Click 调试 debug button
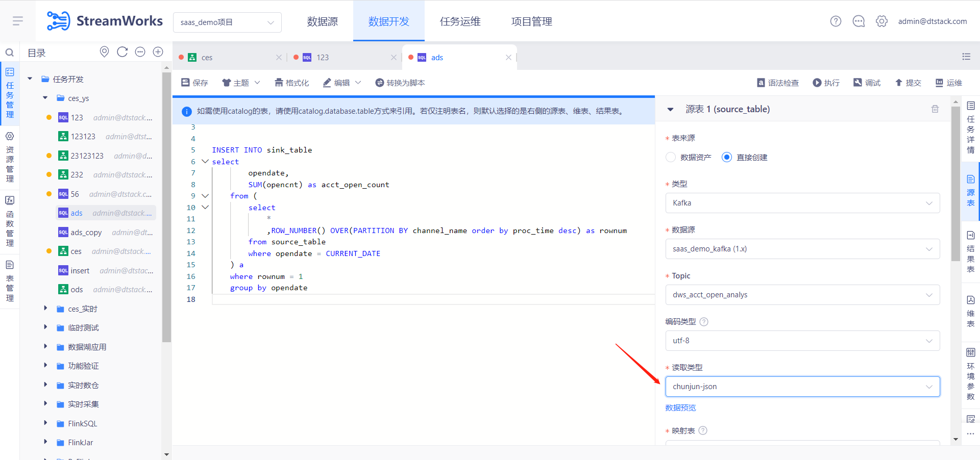The width and height of the screenshot is (980, 460). coord(867,83)
